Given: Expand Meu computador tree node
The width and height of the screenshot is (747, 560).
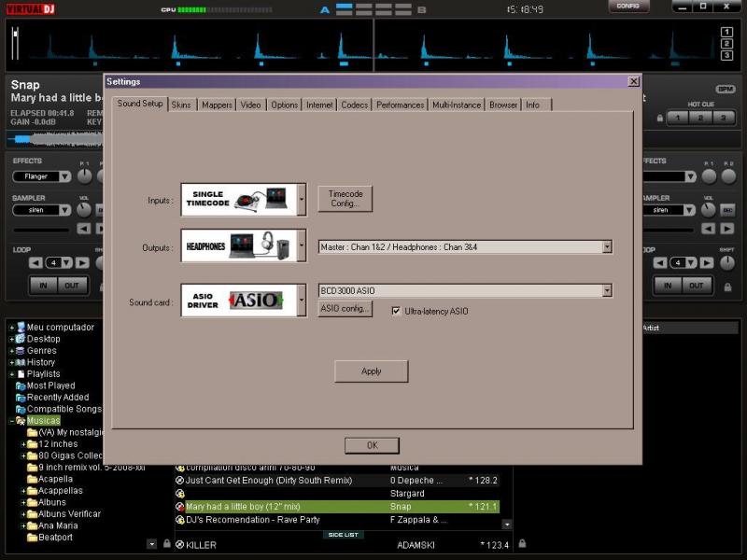Looking at the screenshot, I should coord(12,328).
